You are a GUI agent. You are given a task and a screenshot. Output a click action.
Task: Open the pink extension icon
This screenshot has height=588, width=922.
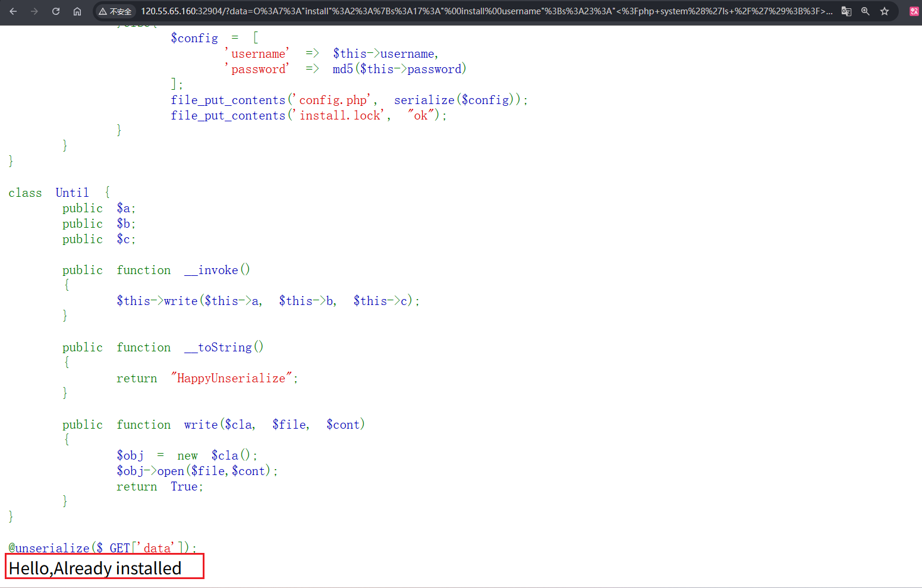coord(914,11)
